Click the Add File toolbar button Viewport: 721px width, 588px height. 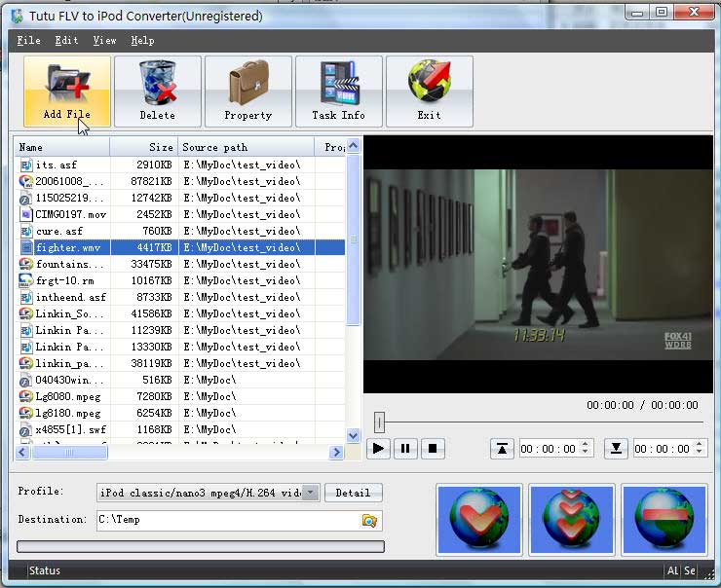67,91
